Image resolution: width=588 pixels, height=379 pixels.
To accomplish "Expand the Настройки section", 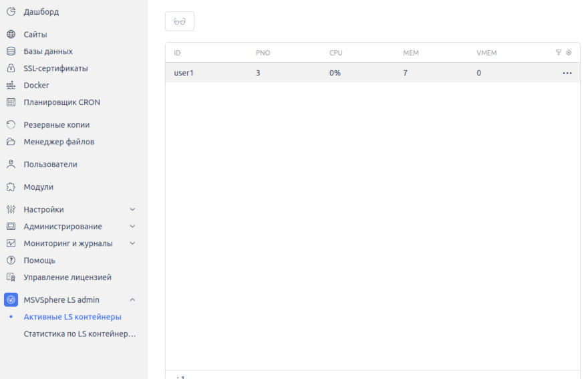I will (x=132, y=210).
